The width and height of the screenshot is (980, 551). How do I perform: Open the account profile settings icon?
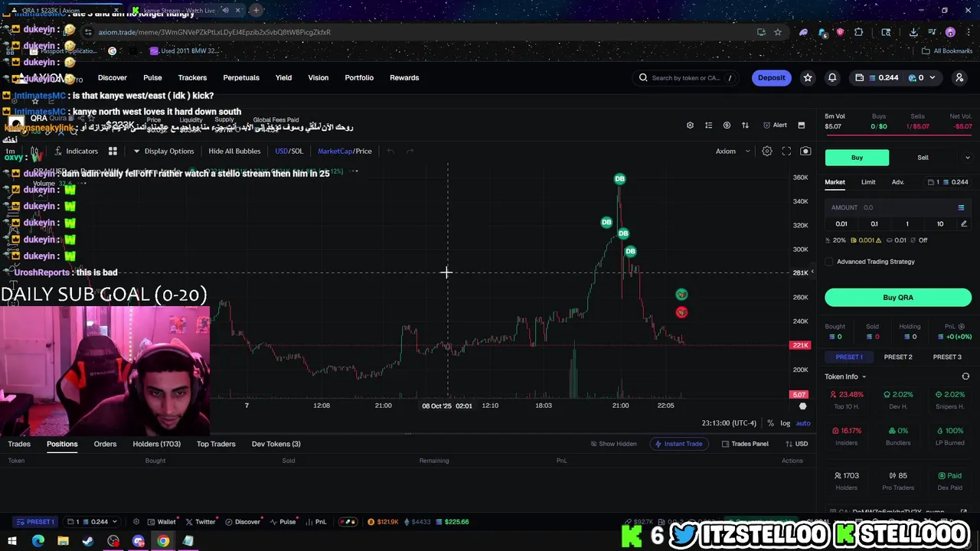coord(959,77)
